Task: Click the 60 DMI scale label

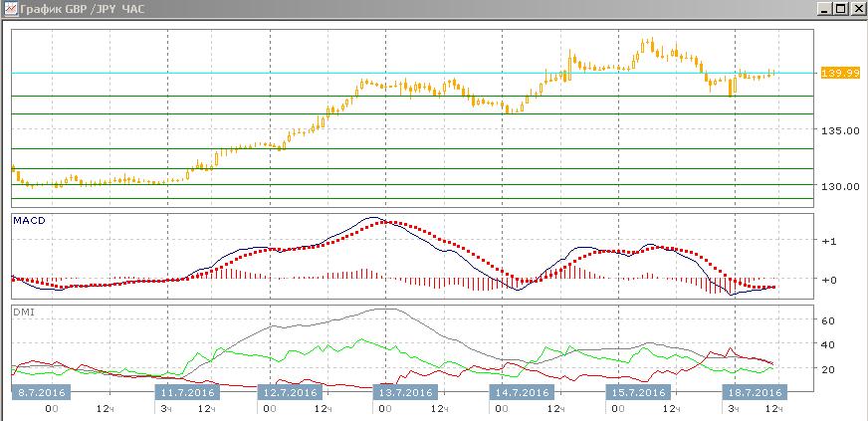Action: click(828, 320)
